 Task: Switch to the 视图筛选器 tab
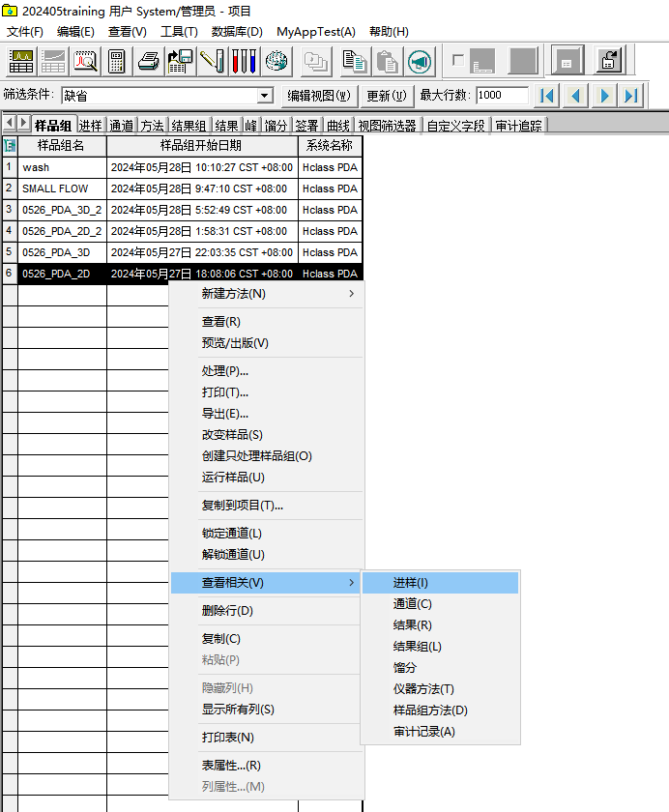[x=387, y=126]
